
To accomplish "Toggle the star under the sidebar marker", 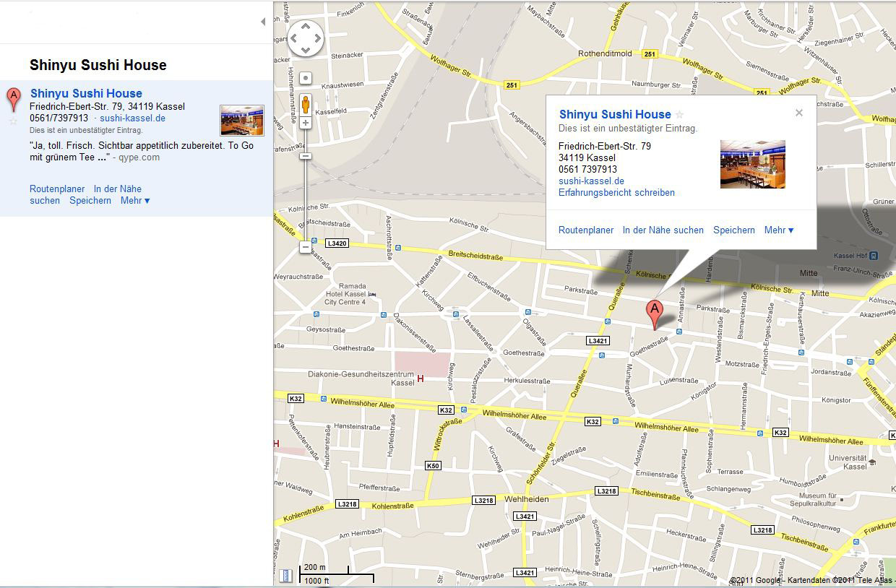I will [x=13, y=121].
